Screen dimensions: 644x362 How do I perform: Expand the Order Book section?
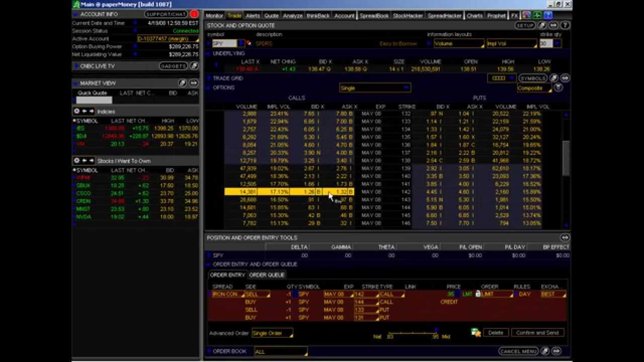click(x=208, y=351)
